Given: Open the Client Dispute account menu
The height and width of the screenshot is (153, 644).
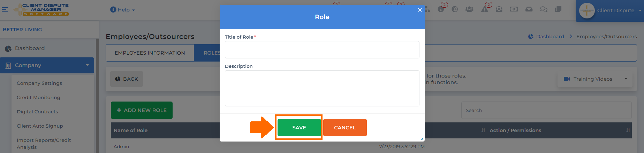Looking at the screenshot, I should pos(610,10).
